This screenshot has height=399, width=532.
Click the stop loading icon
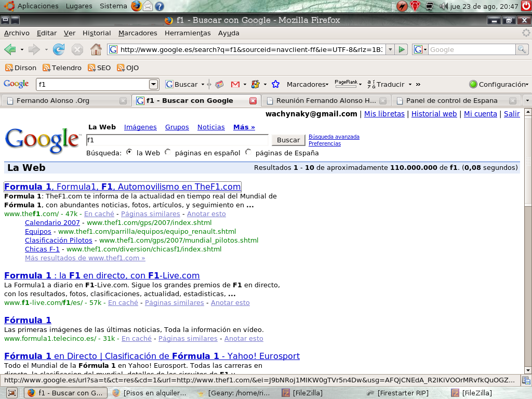77,49
